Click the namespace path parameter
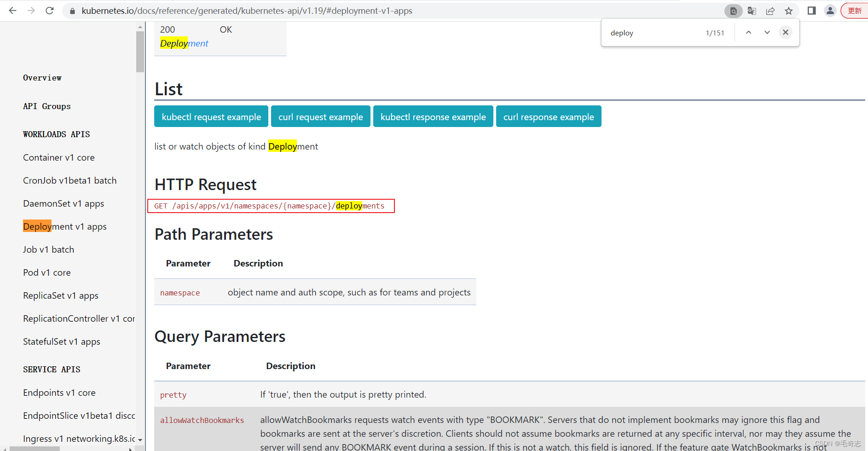The width and height of the screenshot is (868, 451). click(180, 293)
